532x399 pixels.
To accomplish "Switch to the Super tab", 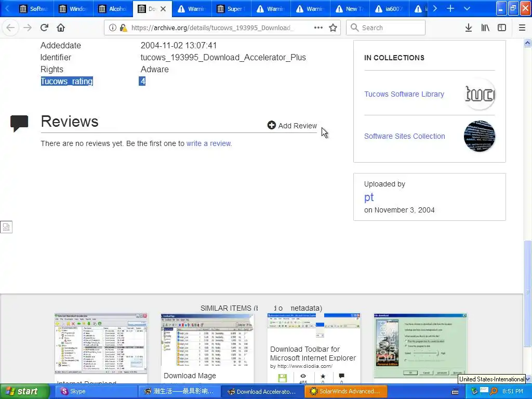I will tap(231, 9).
